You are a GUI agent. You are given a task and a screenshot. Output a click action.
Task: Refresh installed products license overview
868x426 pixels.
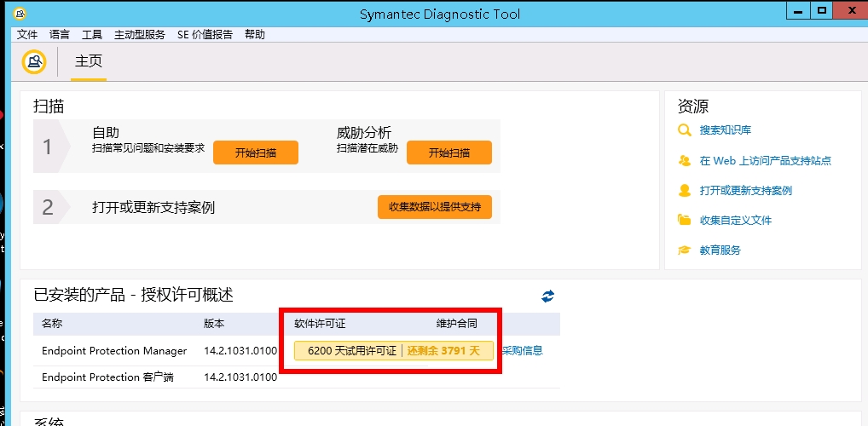coord(547,296)
